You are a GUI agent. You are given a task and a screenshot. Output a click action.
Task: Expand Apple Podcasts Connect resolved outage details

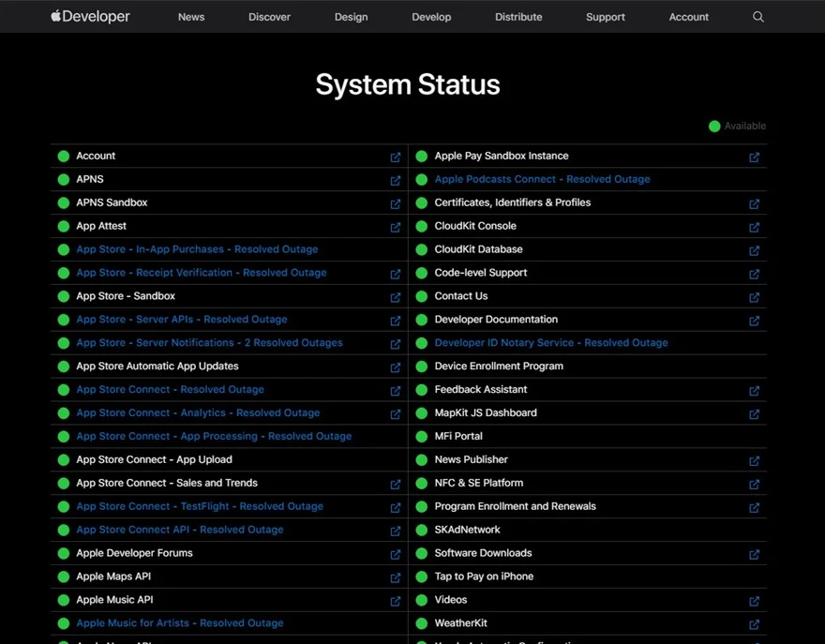click(542, 179)
